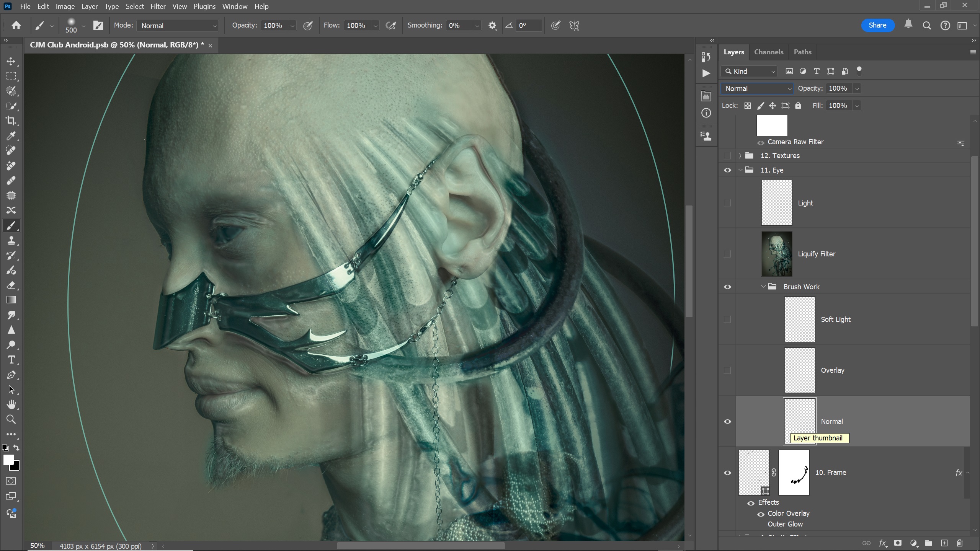980x551 pixels.
Task: Select the Zoom tool
Action: [11, 419]
